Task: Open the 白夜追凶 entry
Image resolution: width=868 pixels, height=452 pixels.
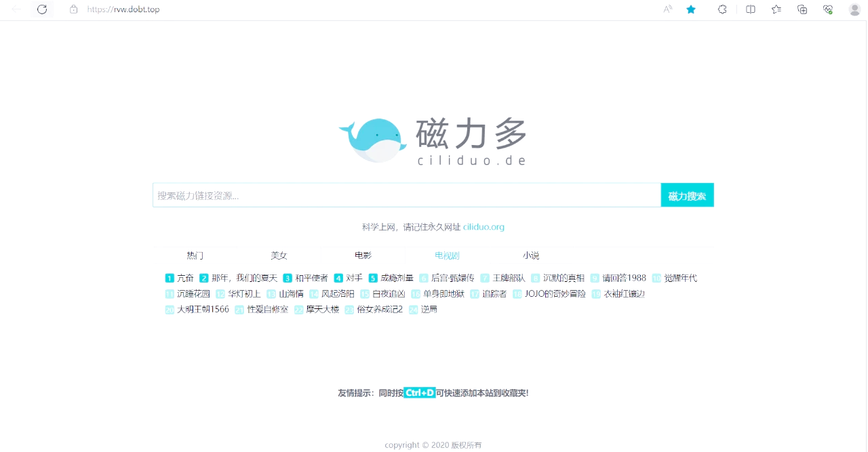Action: point(389,294)
